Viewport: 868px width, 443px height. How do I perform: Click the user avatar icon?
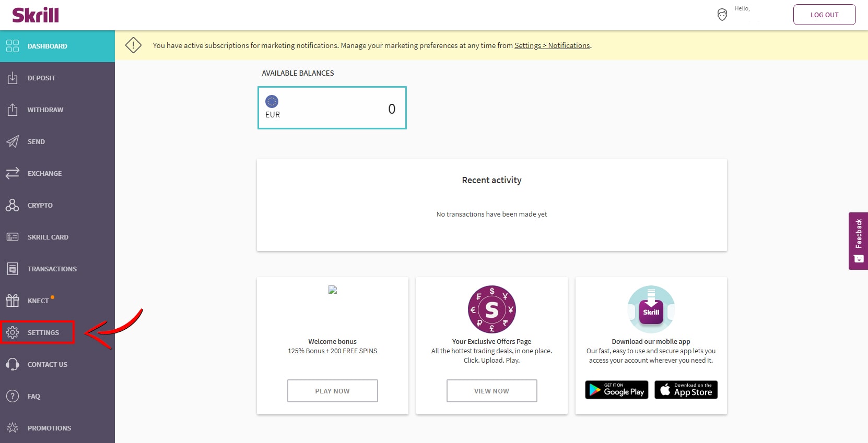[722, 15]
